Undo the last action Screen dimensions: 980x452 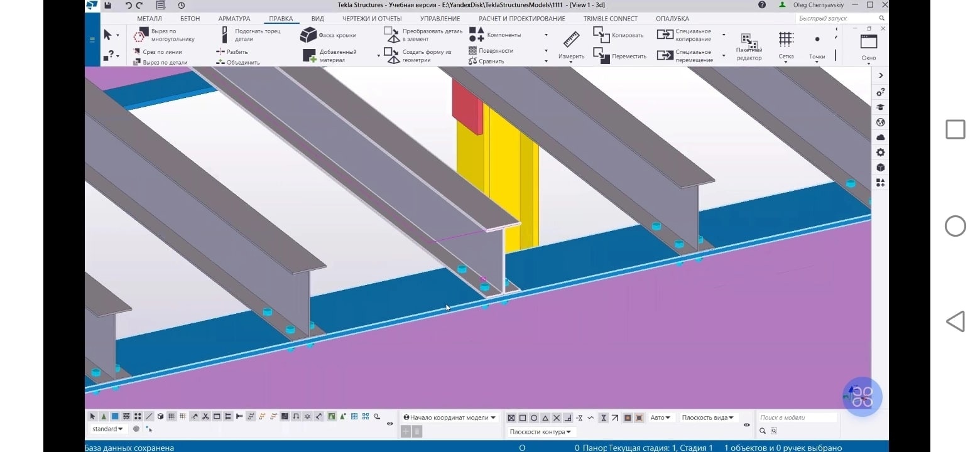tap(128, 5)
